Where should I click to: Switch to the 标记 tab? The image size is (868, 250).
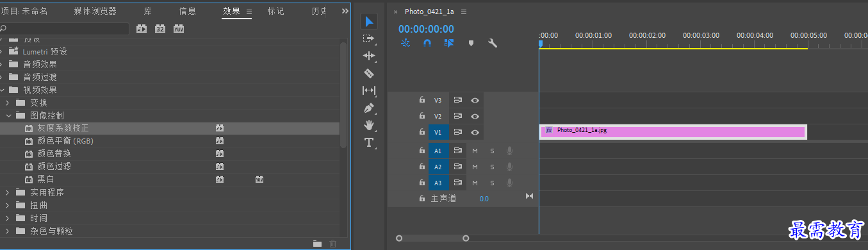276,12
